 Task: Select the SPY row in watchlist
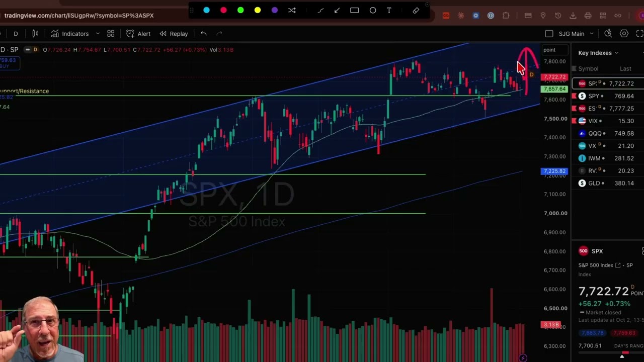[x=608, y=96]
